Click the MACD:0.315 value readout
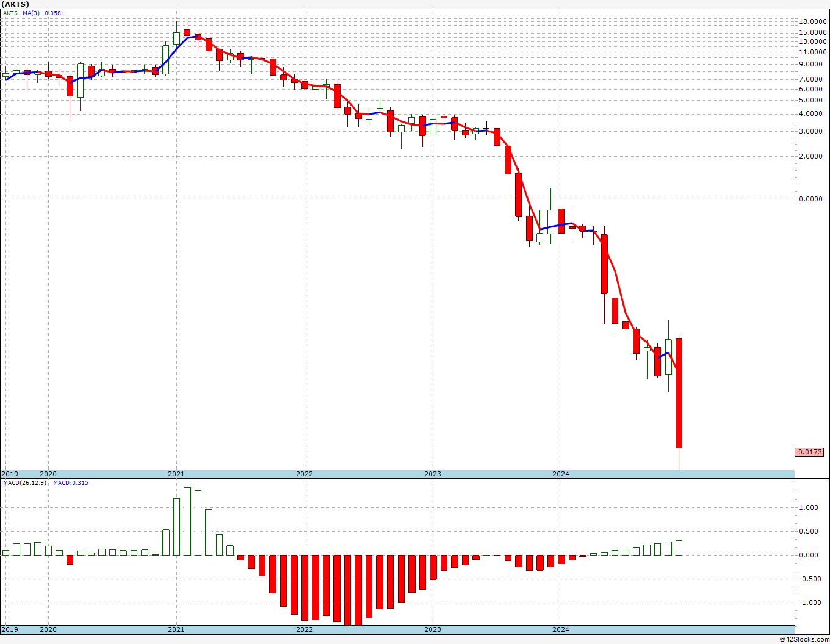 tap(70, 483)
